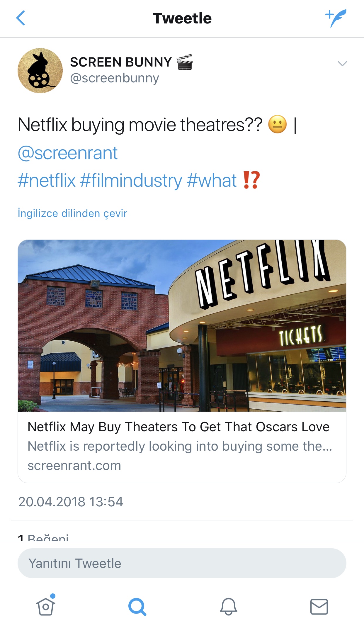Tap 'İngilizce dilinden çevir' translate link
Viewport: 364px width, 628px height.
tap(72, 213)
